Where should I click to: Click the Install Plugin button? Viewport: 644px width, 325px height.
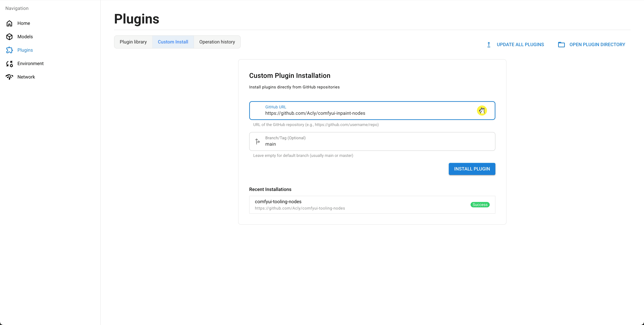pos(472,169)
